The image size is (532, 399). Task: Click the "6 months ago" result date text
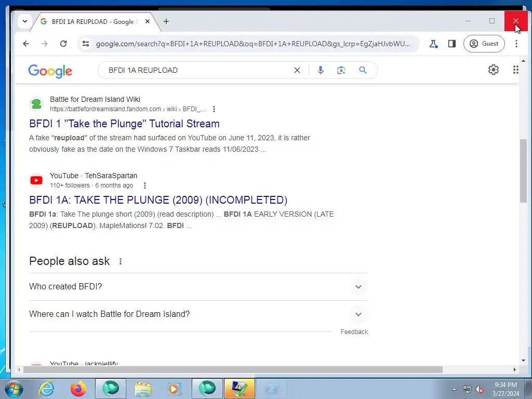[x=114, y=185]
